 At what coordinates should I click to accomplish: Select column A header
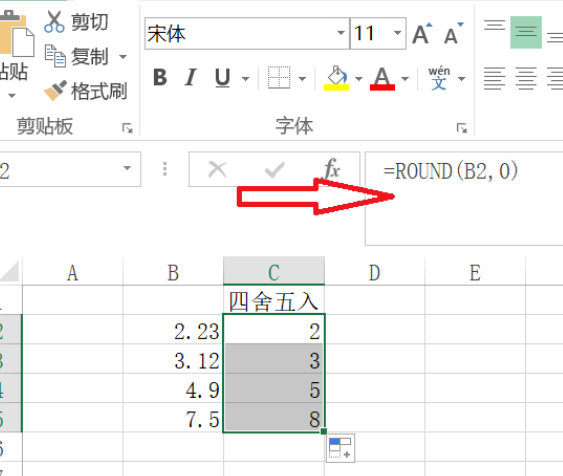(73, 272)
